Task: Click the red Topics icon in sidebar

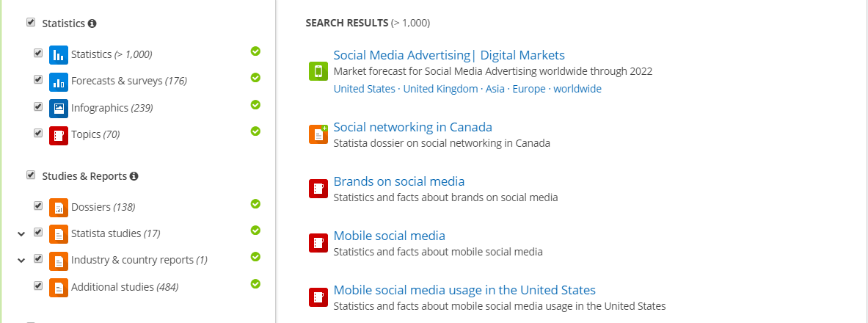Action: click(59, 135)
